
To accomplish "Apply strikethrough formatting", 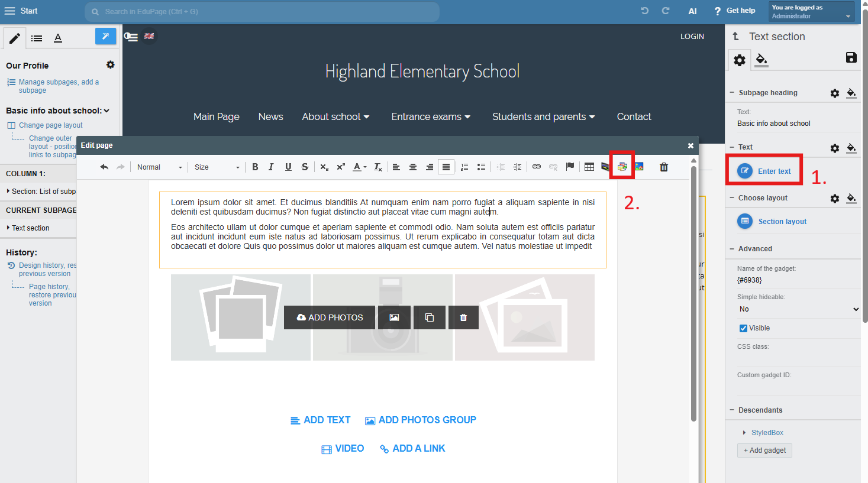I will tap(305, 167).
